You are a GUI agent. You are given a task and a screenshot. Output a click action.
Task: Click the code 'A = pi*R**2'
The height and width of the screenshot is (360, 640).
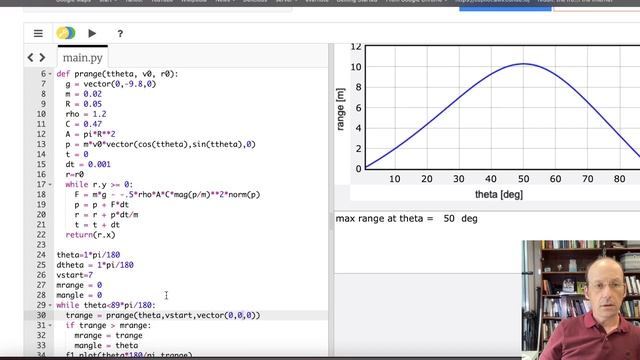point(90,134)
